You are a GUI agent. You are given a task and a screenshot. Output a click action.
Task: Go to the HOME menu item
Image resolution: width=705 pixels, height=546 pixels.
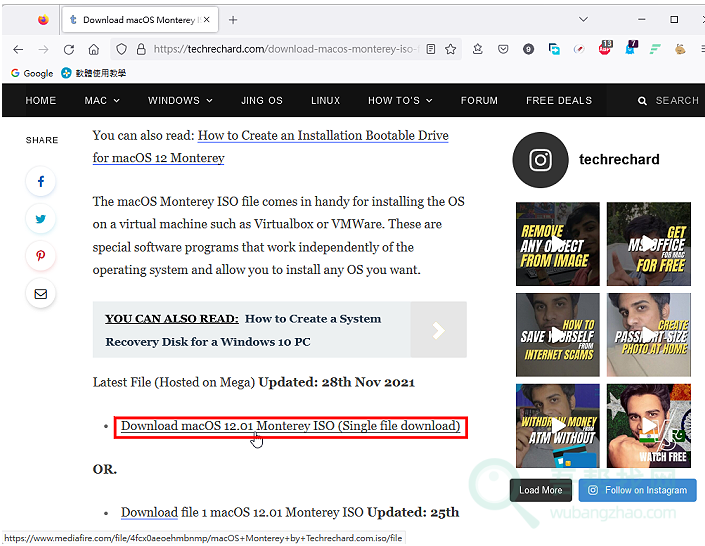click(41, 101)
